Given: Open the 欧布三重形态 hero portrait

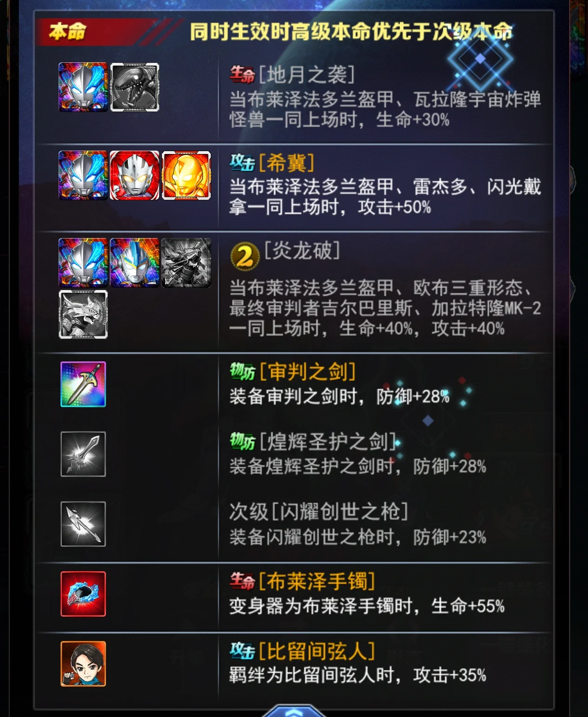Looking at the screenshot, I should click(135, 263).
